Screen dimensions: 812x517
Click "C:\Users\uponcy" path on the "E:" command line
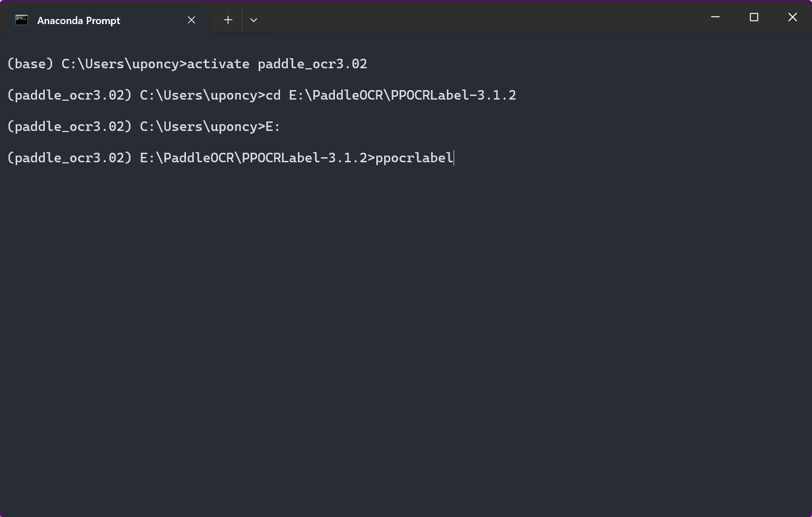click(198, 127)
